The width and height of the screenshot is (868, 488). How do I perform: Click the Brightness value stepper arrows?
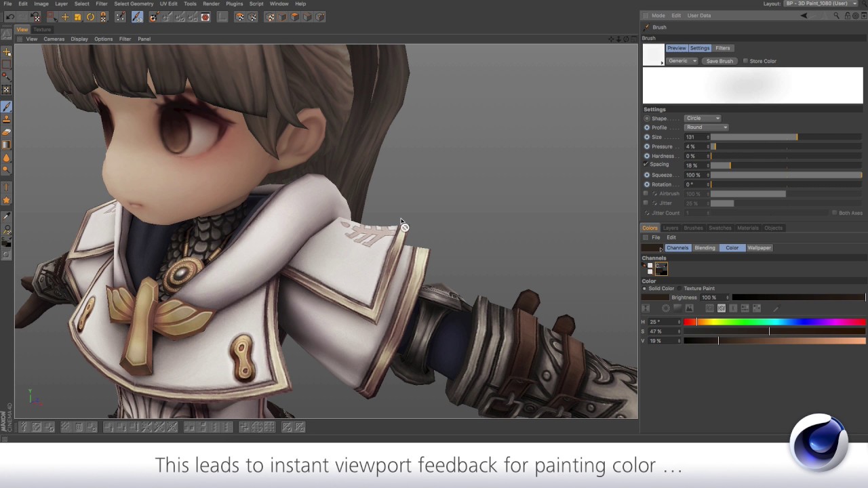728,298
